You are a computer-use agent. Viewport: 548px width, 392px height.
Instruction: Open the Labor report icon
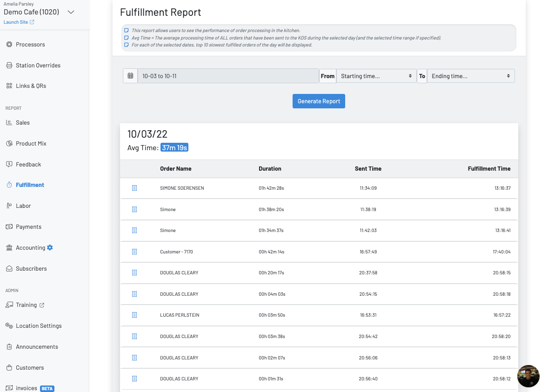point(9,206)
